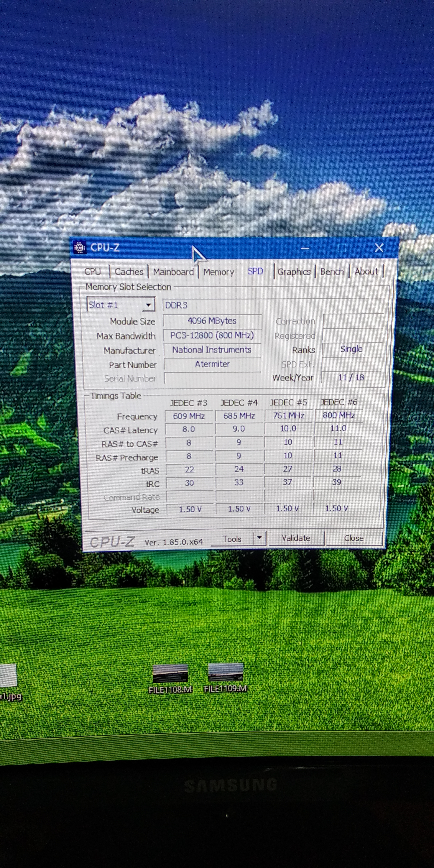Click the CPU-Z title bar app icon
This screenshot has height=868, width=434.
(79, 248)
